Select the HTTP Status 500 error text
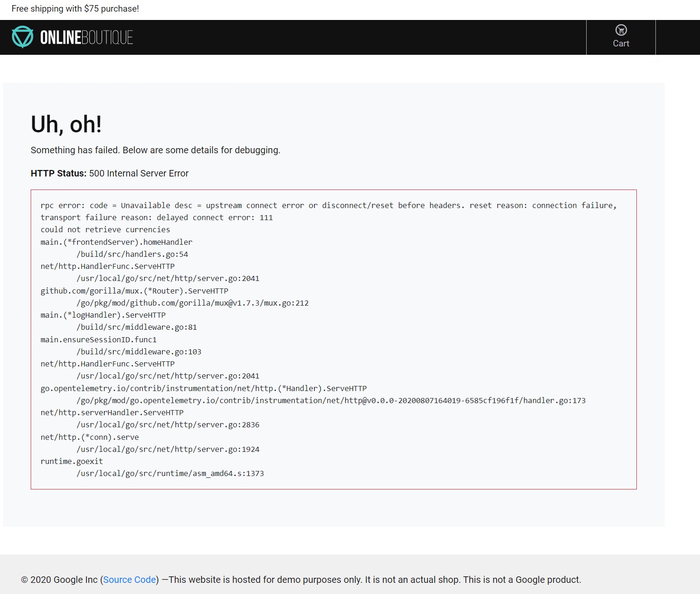Image resolution: width=700 pixels, height=594 pixels. click(x=109, y=173)
